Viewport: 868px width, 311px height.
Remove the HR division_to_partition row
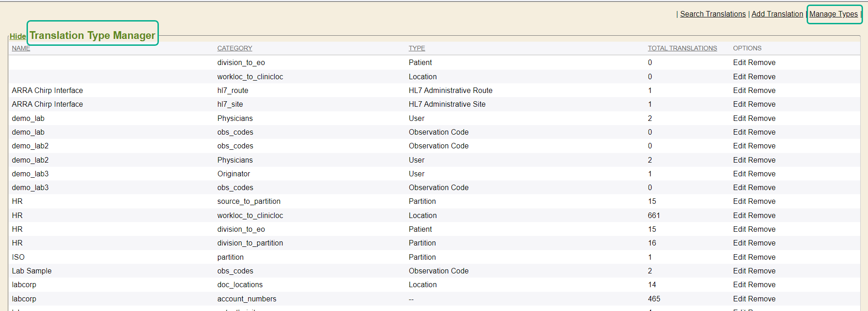(763, 243)
